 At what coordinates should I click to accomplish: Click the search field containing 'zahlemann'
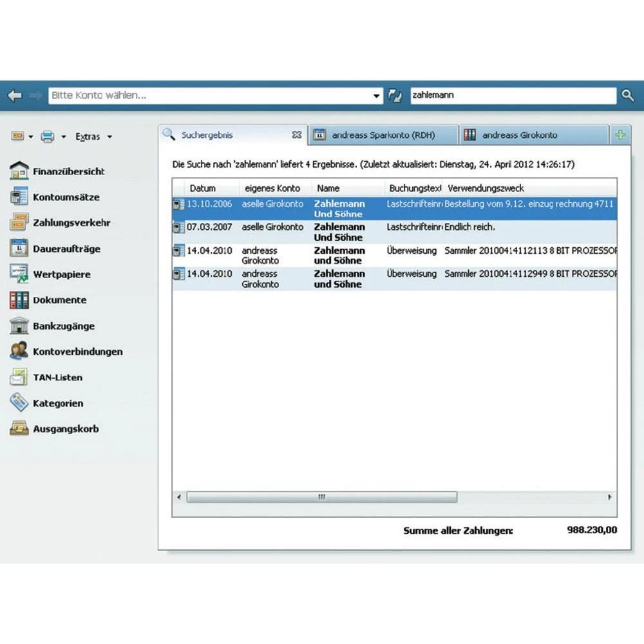(512, 95)
